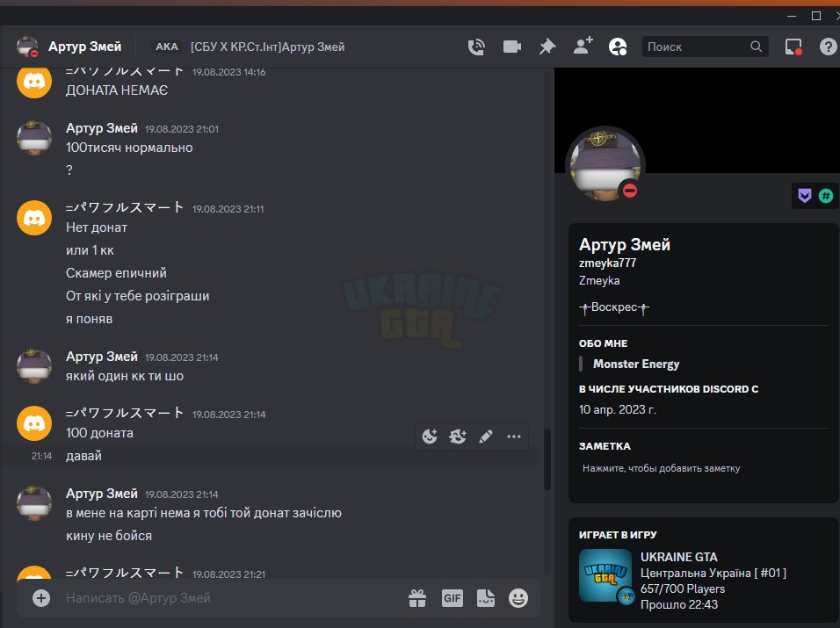This screenshot has width=840, height=628.
Task: Click Discord avatar on 100 доната message
Action: [x=34, y=423]
